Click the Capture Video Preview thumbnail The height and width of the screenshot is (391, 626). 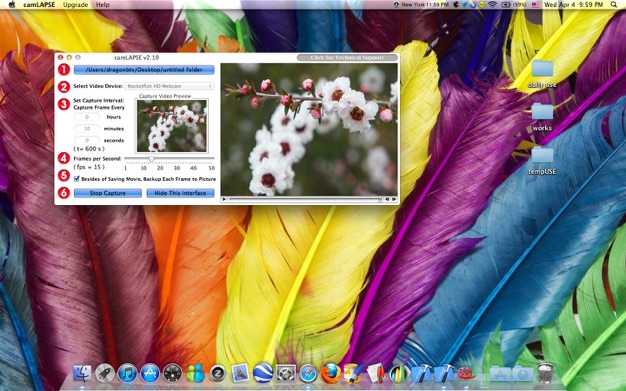click(172, 126)
